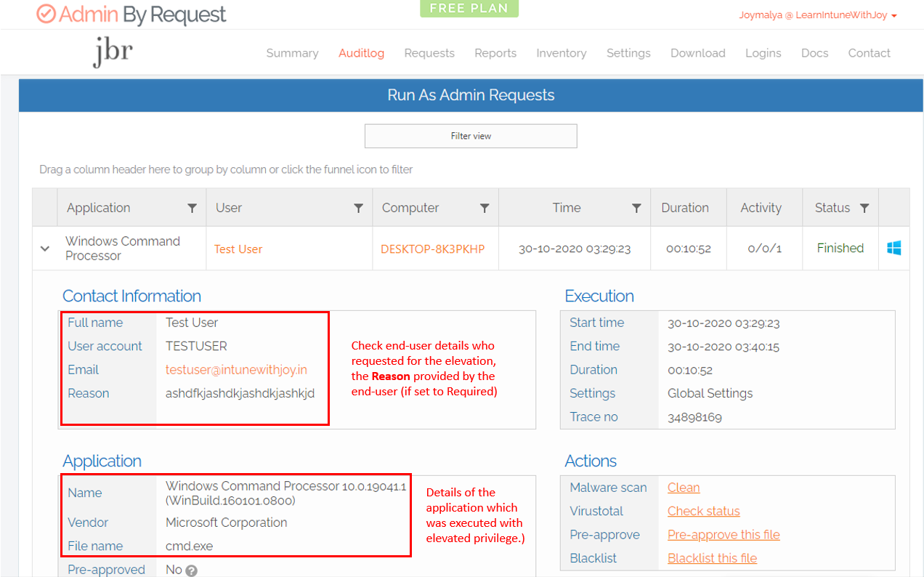Click the testuser@intunewithjoy.in email link
Screen dimensions: 924x577
[x=236, y=370]
